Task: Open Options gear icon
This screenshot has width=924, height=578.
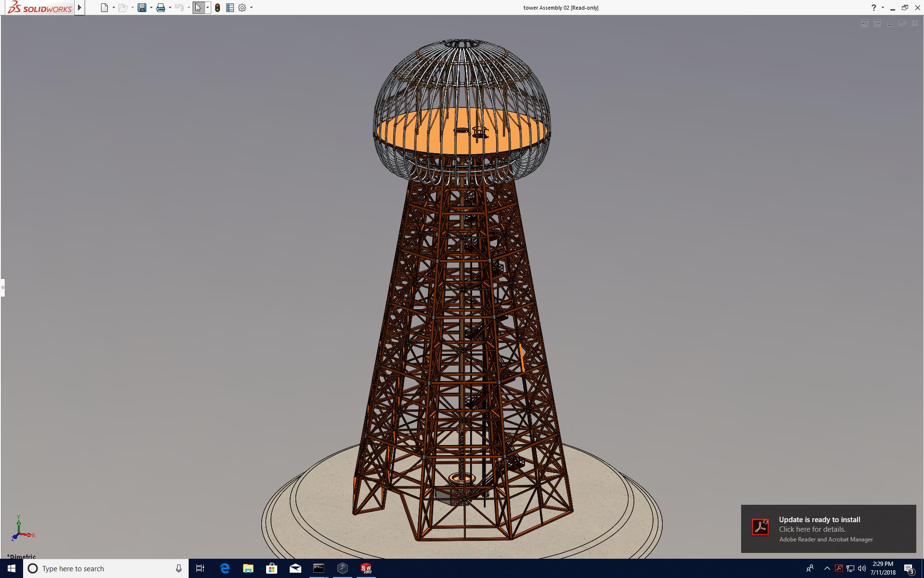Action: (x=242, y=8)
